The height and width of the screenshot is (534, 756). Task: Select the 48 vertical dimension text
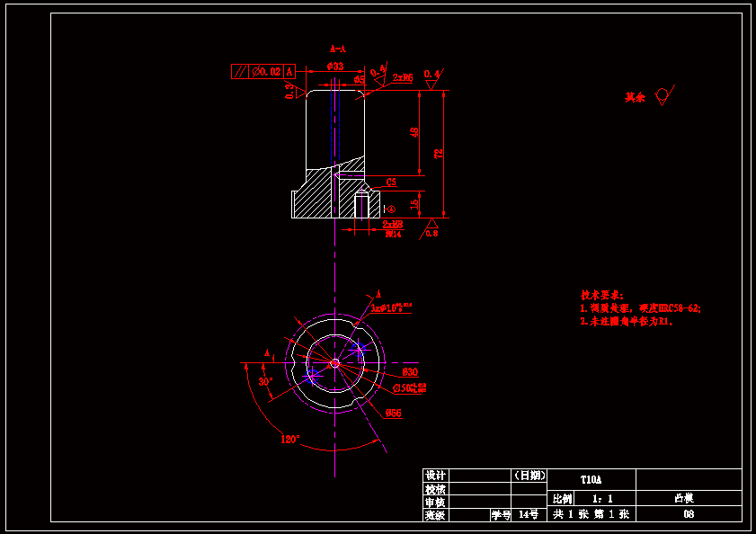click(x=414, y=132)
